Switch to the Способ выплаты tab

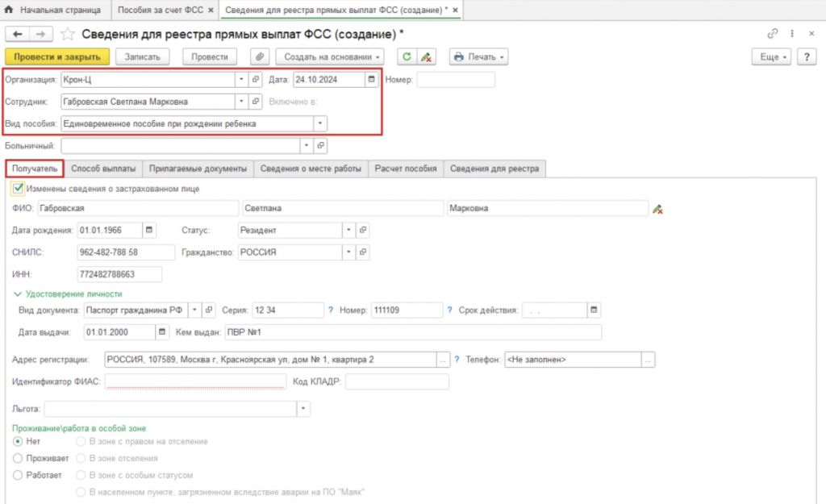pyautogui.click(x=103, y=169)
